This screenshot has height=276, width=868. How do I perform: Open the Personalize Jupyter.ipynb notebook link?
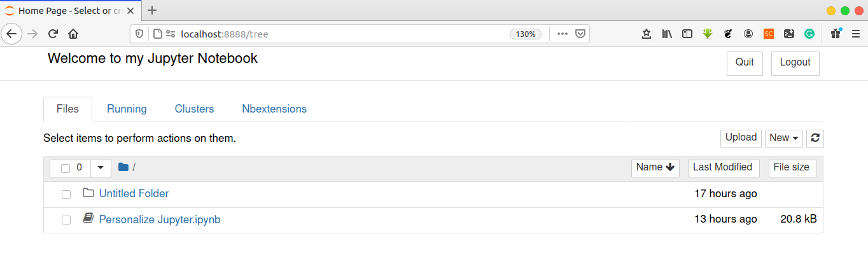(x=160, y=219)
